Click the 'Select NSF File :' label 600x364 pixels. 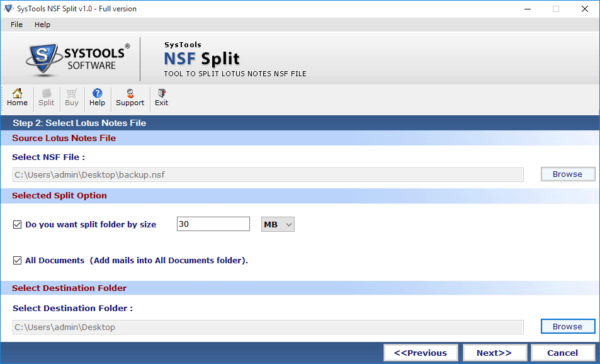point(48,157)
